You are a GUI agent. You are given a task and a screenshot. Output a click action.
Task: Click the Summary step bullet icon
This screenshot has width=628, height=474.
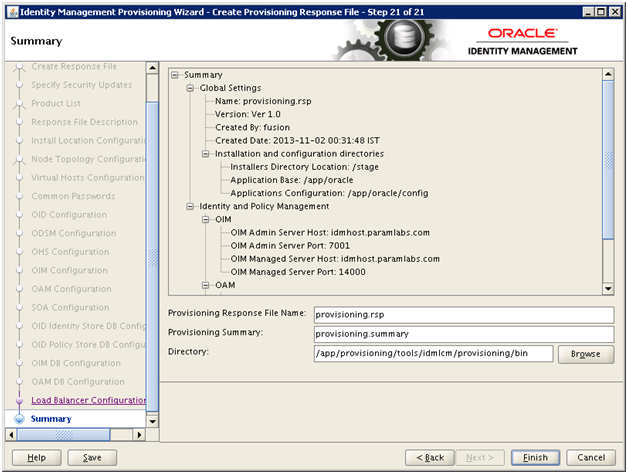(x=19, y=419)
